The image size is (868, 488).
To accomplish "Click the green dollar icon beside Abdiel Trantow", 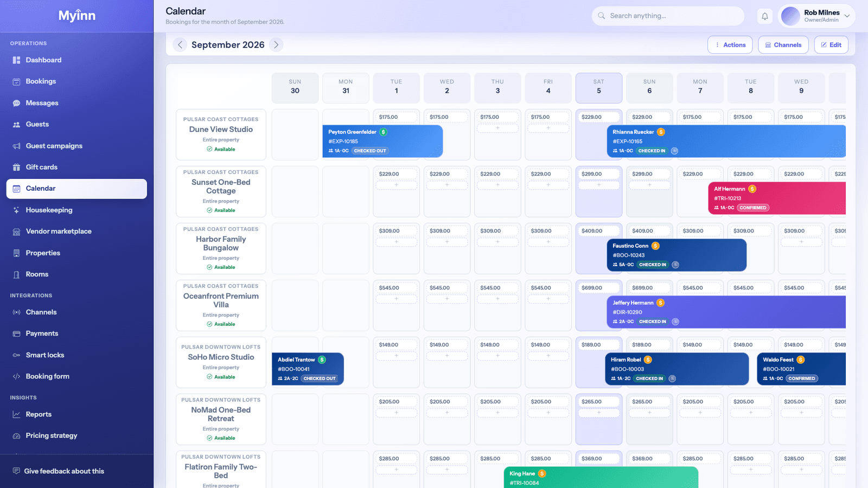I will click(x=322, y=360).
